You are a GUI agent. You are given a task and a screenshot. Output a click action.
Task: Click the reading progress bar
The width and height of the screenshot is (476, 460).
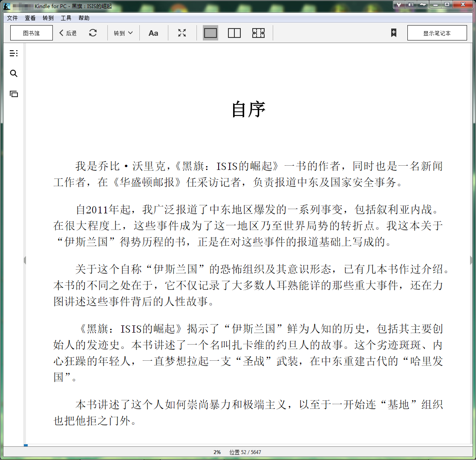(x=248, y=445)
